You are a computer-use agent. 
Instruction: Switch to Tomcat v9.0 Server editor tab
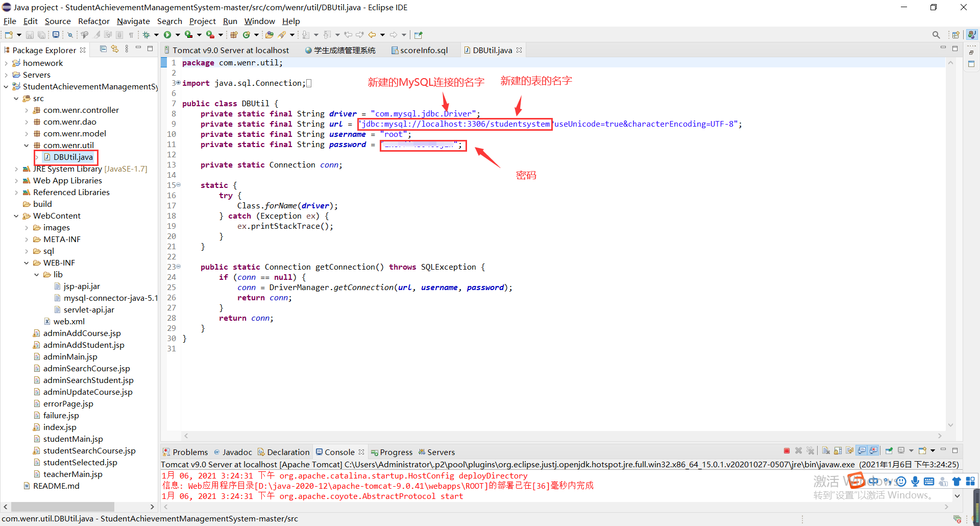(x=226, y=50)
